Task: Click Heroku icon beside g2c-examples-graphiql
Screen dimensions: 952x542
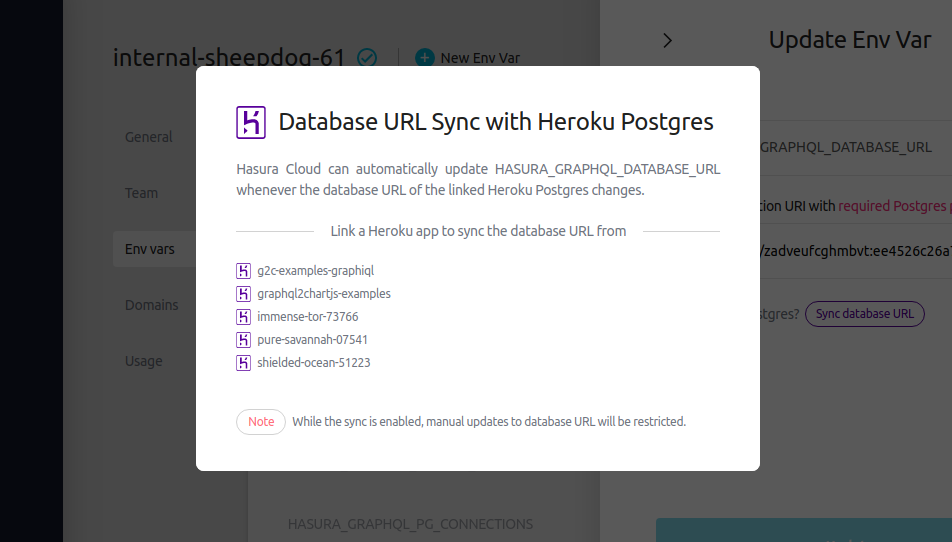Action: (243, 271)
